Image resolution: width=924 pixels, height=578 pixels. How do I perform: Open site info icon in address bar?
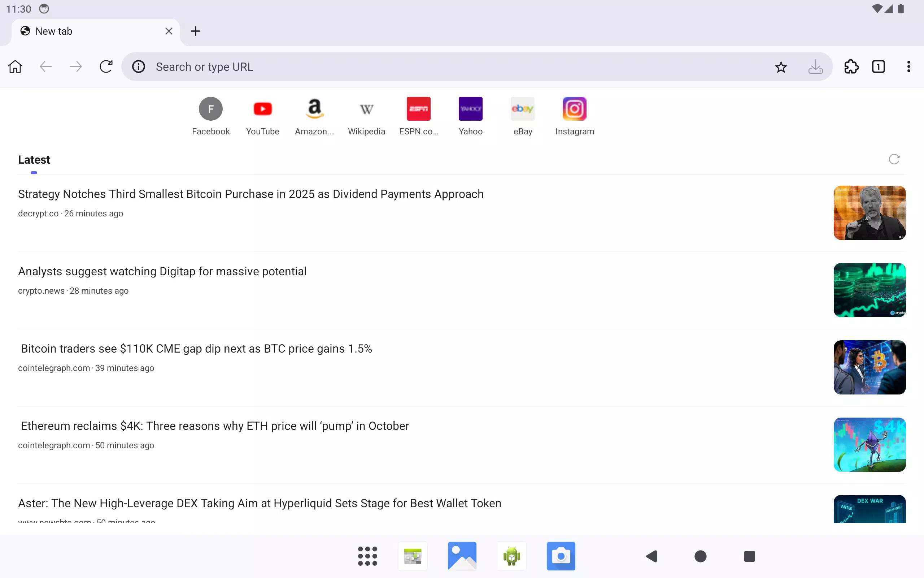[x=139, y=66]
